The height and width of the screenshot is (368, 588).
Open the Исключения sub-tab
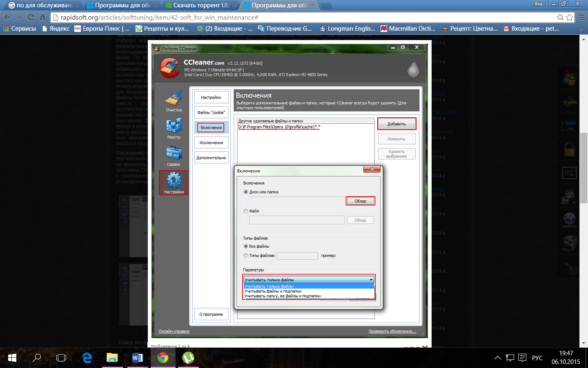pyautogui.click(x=211, y=143)
